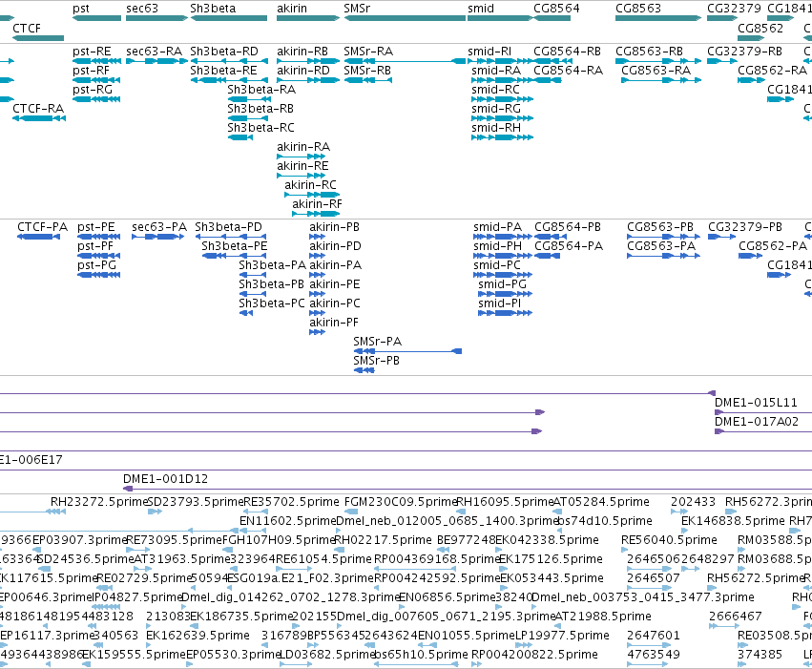Select the Sh3beta-RE transcript label
The height and width of the screenshot is (669, 812).
click(x=223, y=71)
